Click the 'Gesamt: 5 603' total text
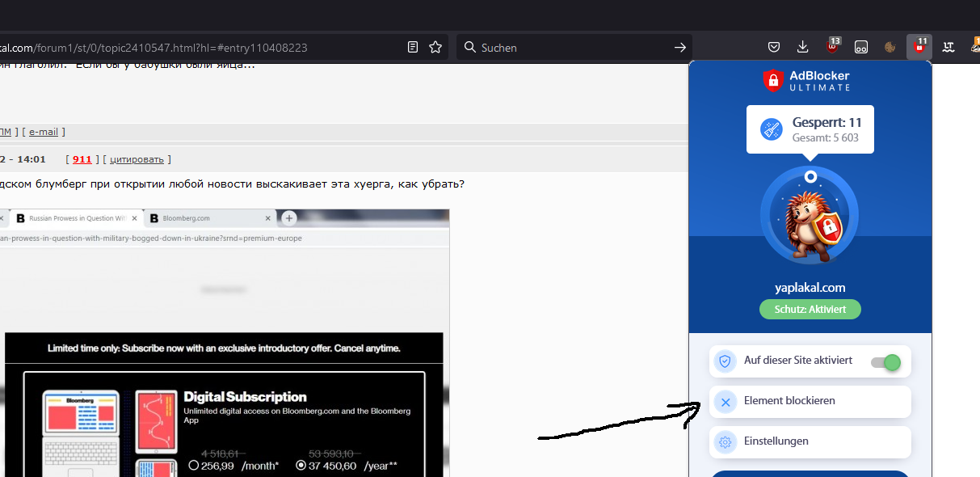Viewport: 980px width, 477px height. 825,138
